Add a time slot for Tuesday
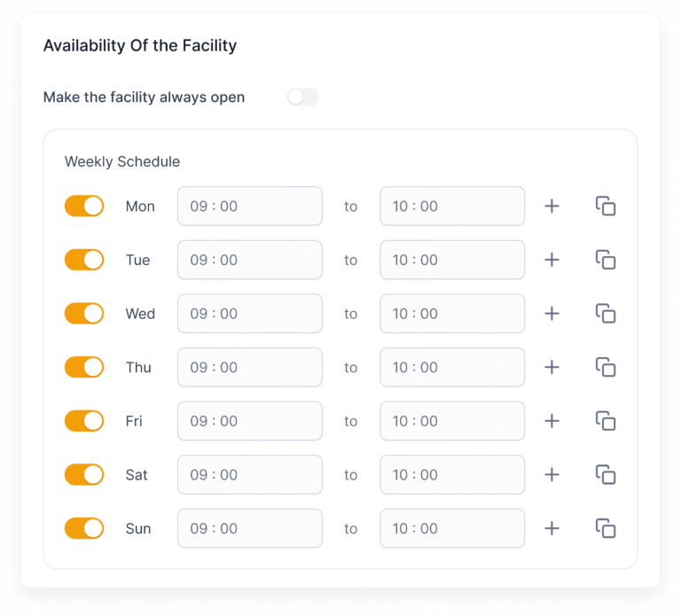Image resolution: width=681 pixels, height=616 pixels. click(x=552, y=260)
